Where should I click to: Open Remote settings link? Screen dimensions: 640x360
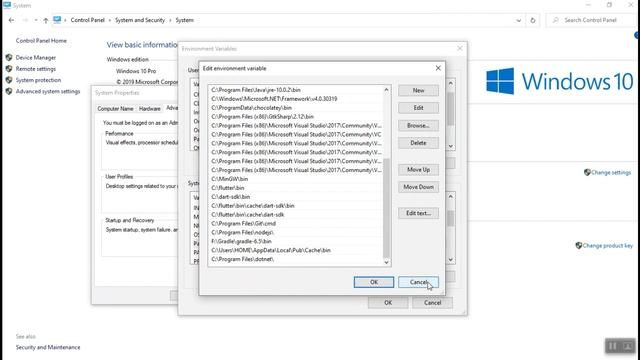click(x=36, y=69)
